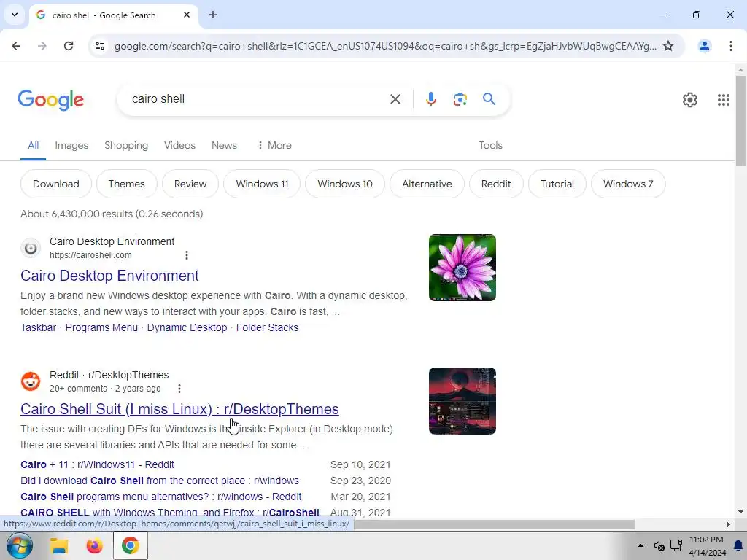The width and height of the screenshot is (747, 560).
Task: Open the Chrome profile icon
Action: [x=704, y=46]
